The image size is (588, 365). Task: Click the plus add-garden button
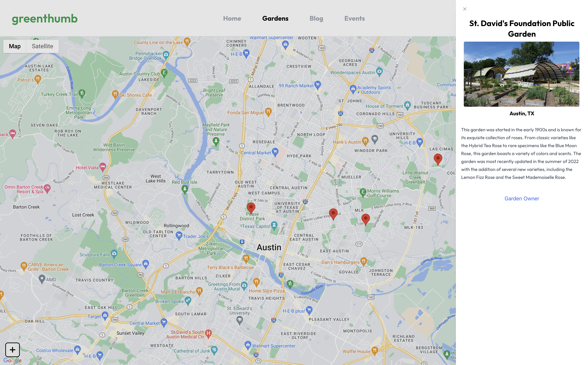tap(13, 349)
